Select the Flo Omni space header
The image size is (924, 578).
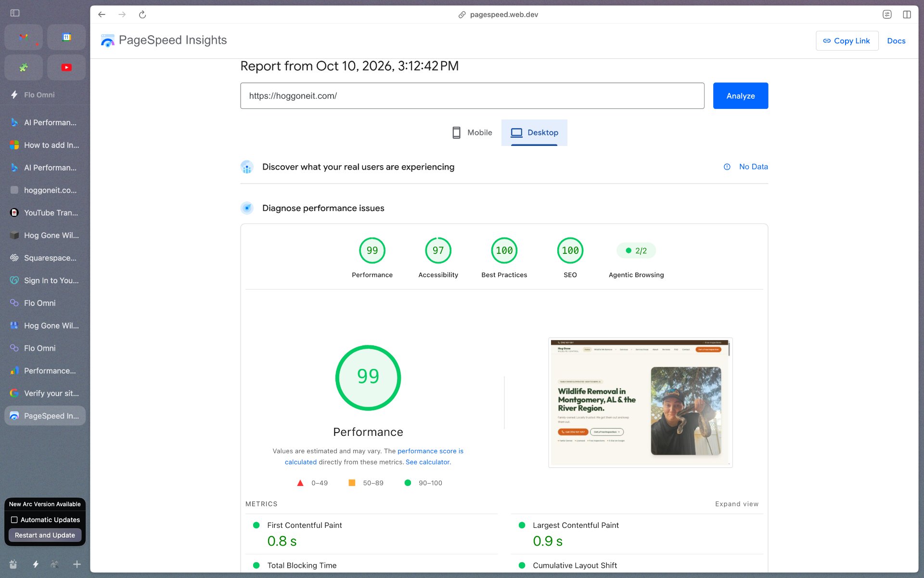point(39,95)
